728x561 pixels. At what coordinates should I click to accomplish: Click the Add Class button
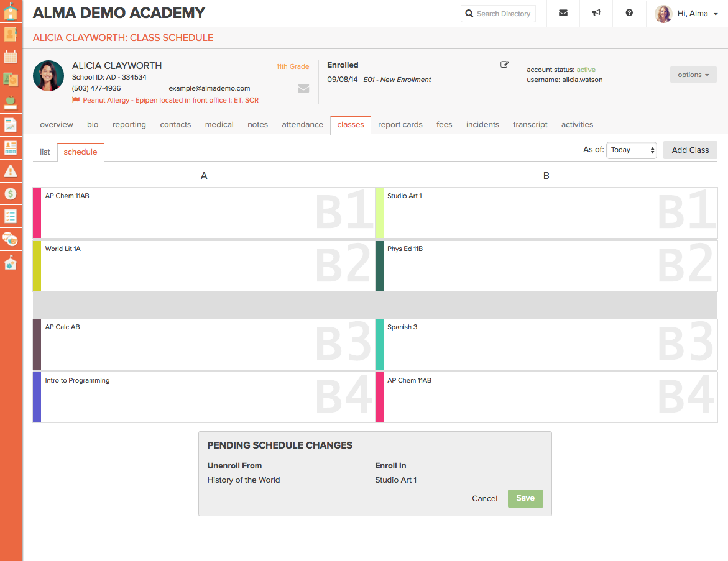[690, 150]
